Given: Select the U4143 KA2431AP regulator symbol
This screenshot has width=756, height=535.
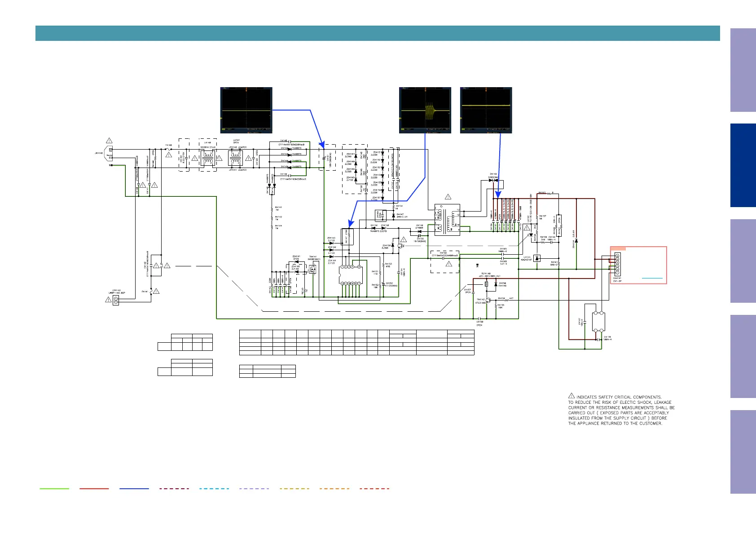Looking at the screenshot, I should (537, 258).
